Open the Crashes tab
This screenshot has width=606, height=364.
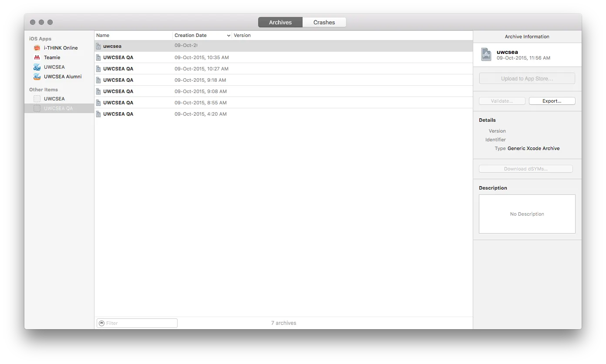click(x=324, y=22)
